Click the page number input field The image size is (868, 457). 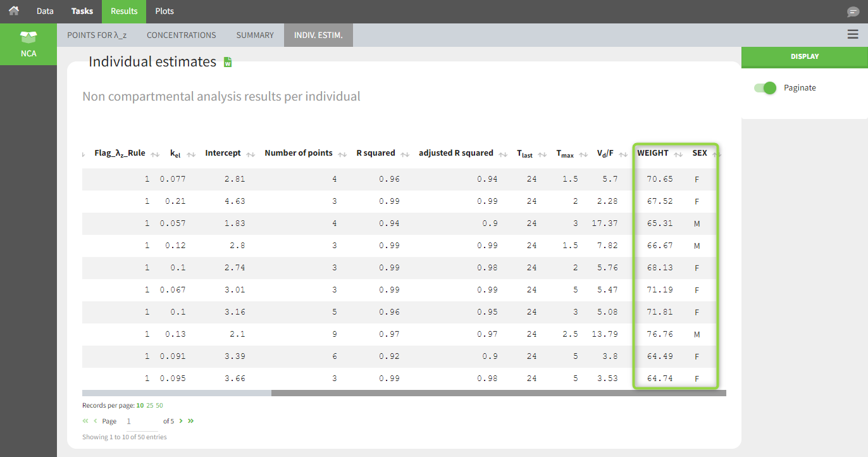tap(142, 422)
